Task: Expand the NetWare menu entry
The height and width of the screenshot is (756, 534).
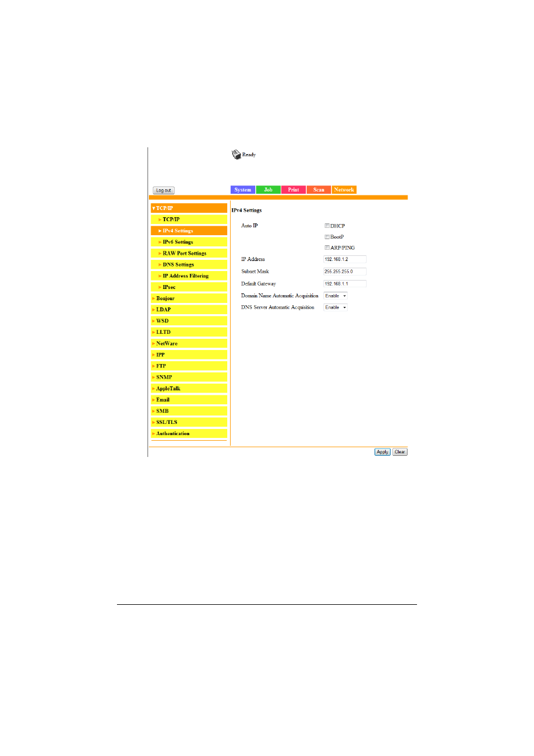Action: tap(189, 343)
